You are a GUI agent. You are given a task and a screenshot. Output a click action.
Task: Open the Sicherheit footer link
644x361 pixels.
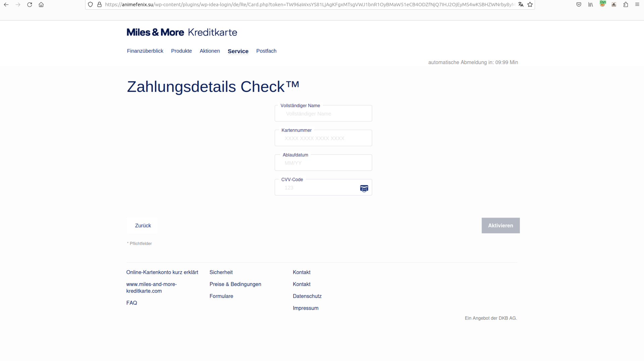(x=221, y=272)
